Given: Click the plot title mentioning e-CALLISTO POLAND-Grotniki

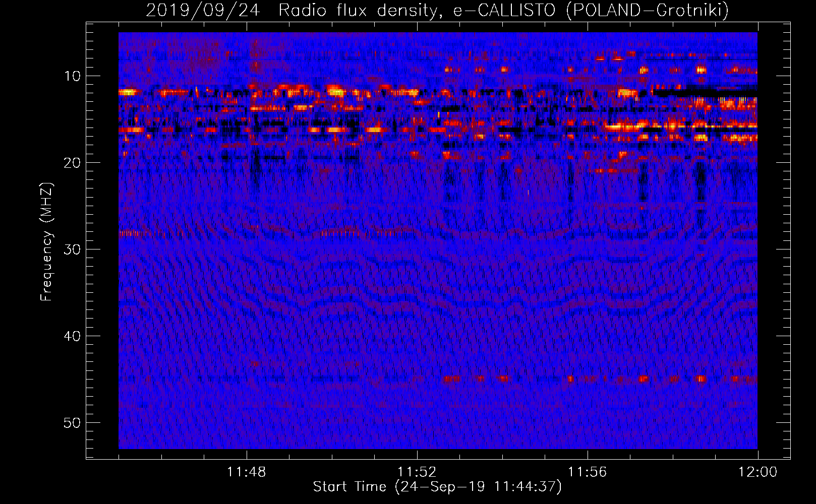Looking at the screenshot, I should 437,10.
